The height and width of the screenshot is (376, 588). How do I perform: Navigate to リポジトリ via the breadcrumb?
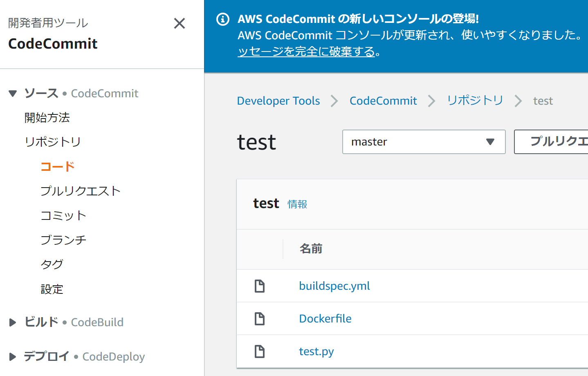click(475, 101)
